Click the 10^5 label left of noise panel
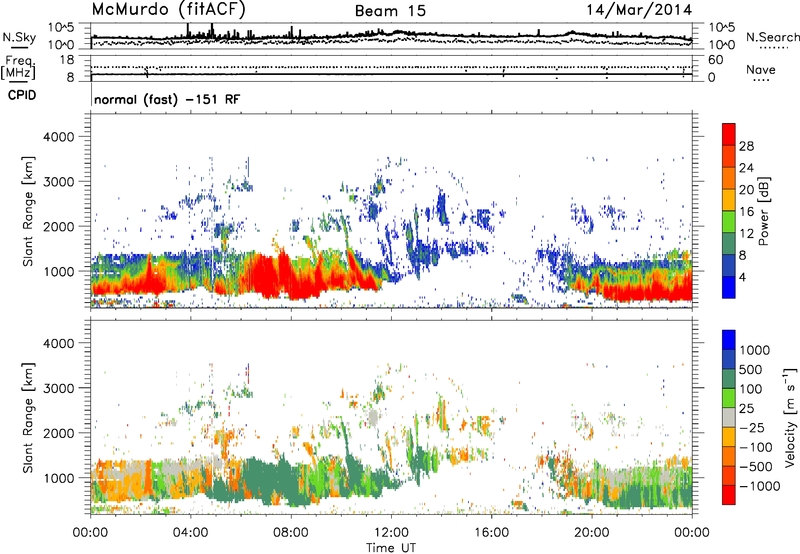 pos(61,27)
